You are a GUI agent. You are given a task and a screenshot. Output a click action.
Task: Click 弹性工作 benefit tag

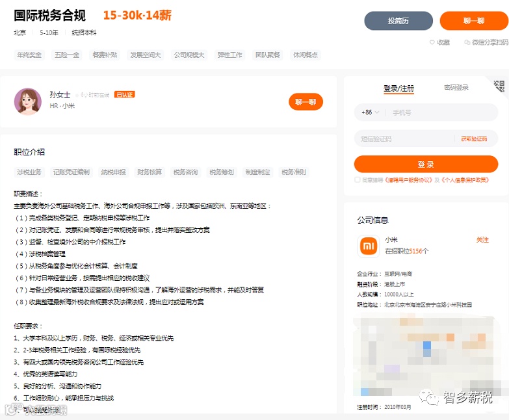click(230, 55)
